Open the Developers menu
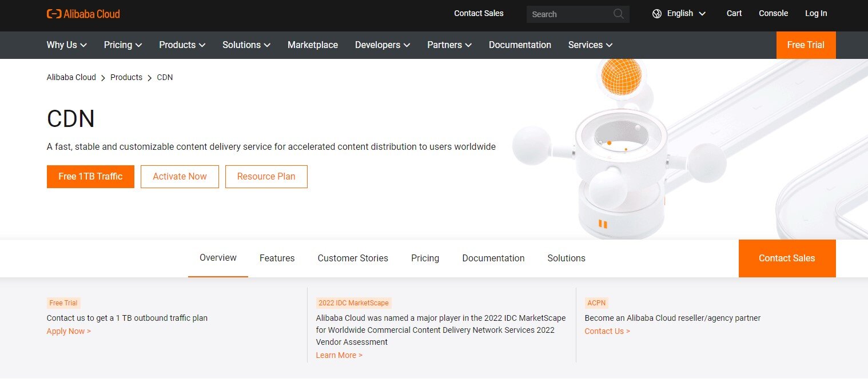Viewport: 868px width, 386px height. (x=382, y=45)
